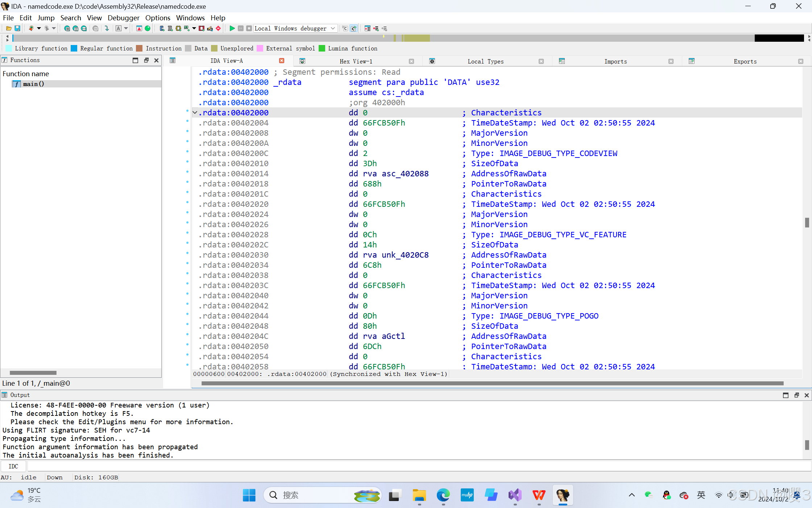This screenshot has width=812, height=508.
Task: Start debugging with green play button
Action: click(x=232, y=28)
